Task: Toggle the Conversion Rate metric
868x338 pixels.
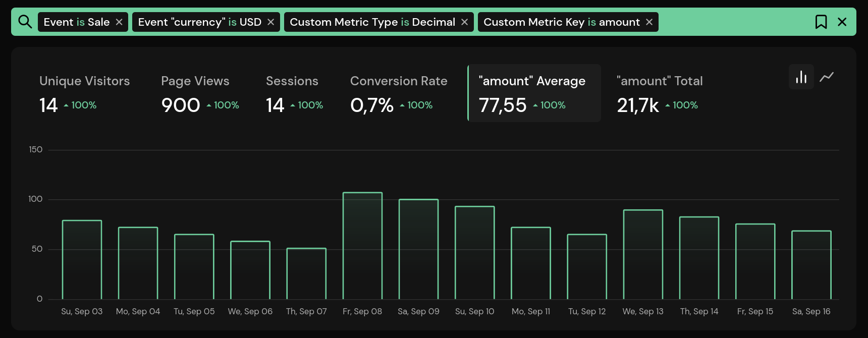Action: tap(399, 93)
